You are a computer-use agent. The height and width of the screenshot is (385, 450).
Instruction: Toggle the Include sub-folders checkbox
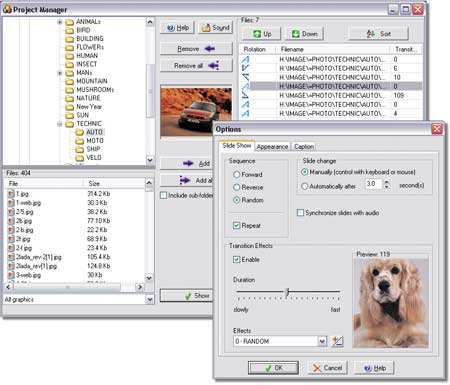(163, 195)
